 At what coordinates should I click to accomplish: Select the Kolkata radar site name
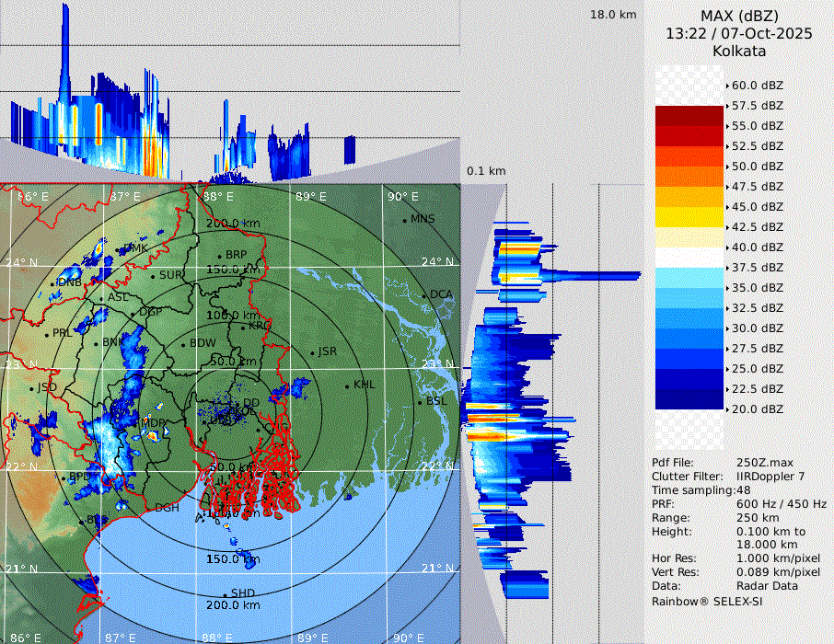pyautogui.click(x=739, y=51)
